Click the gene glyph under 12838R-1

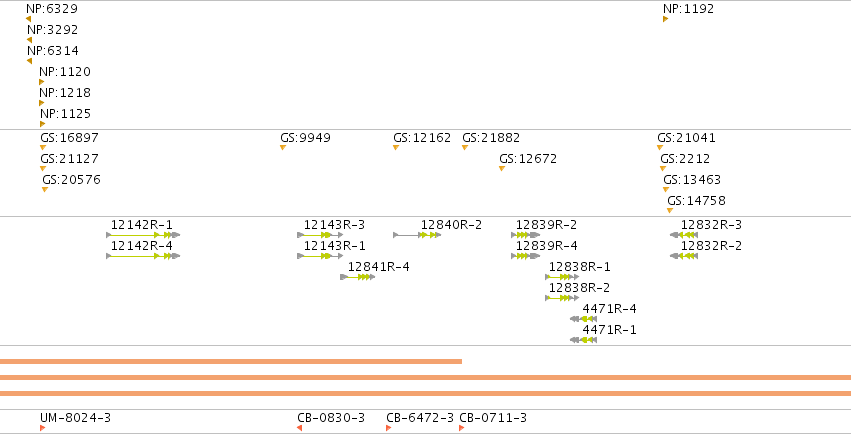(x=562, y=277)
